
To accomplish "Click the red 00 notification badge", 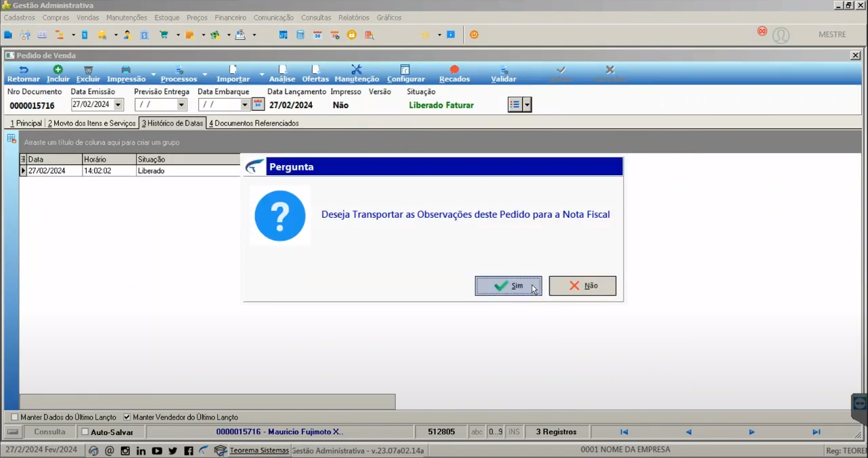I will click(762, 31).
